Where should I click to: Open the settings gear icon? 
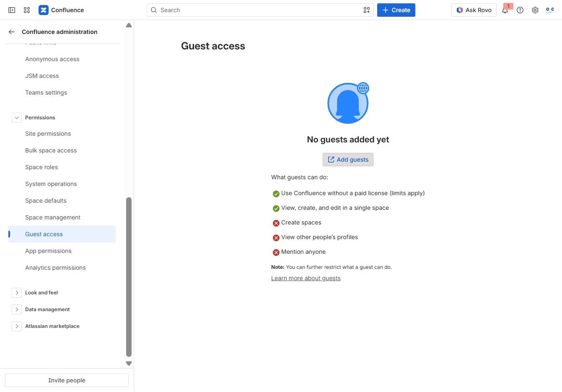(535, 10)
